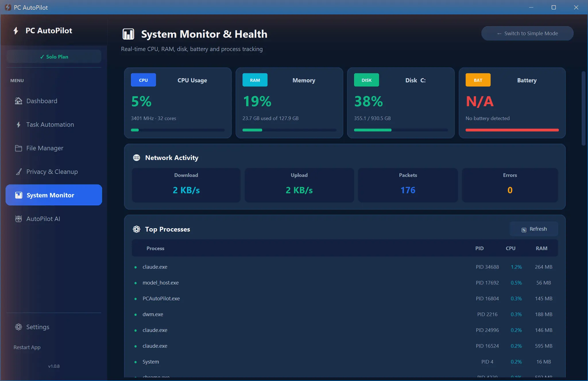This screenshot has height=381, width=588.
Task: Click the 19% memory usage value
Action: (257, 101)
